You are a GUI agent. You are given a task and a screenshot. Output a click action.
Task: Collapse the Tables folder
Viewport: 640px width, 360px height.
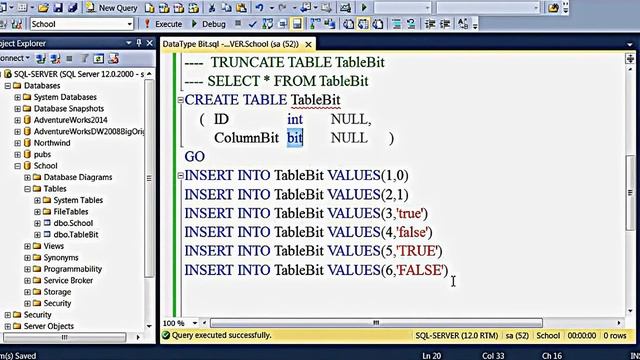pos(27,189)
